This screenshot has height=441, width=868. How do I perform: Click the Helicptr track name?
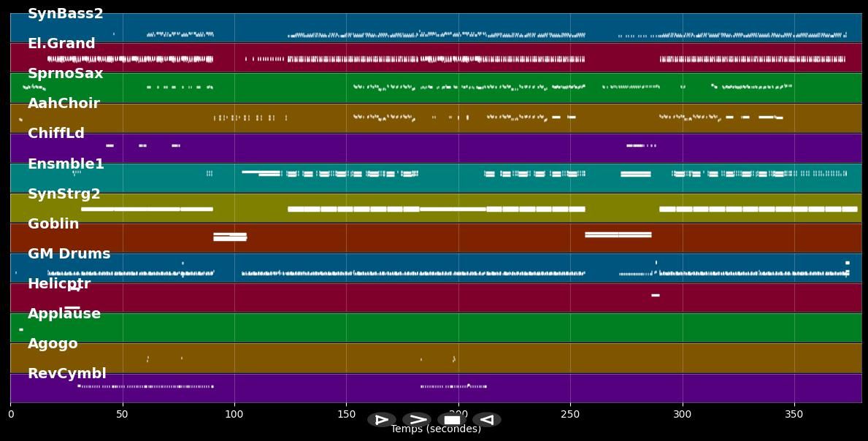[x=59, y=284]
